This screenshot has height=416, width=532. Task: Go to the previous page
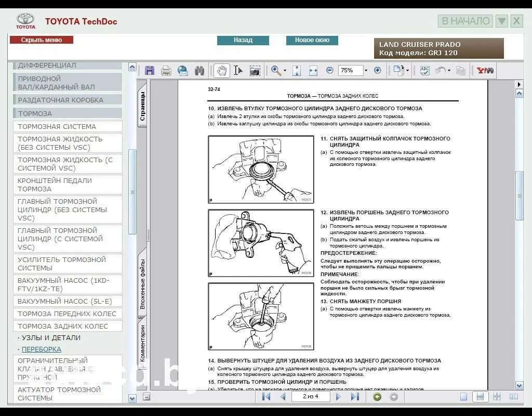point(283,397)
